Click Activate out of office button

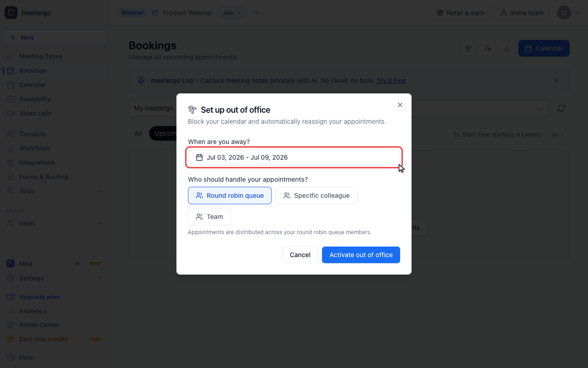(x=361, y=255)
